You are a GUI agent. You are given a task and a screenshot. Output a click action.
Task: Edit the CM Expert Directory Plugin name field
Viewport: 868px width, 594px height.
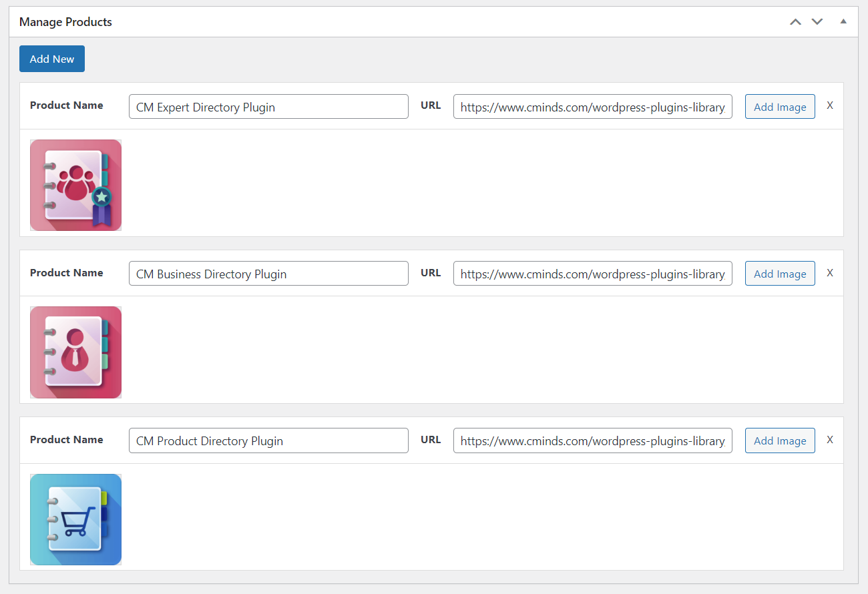tap(268, 107)
